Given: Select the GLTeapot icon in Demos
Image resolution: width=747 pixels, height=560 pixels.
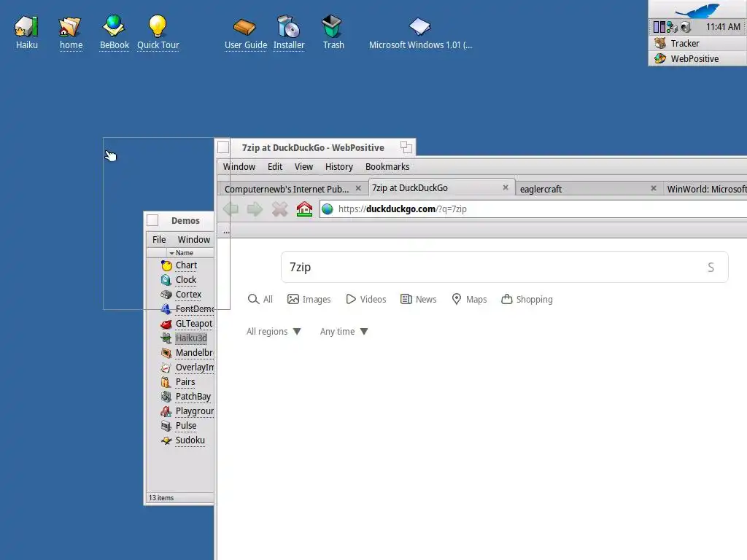Looking at the screenshot, I should (166, 324).
